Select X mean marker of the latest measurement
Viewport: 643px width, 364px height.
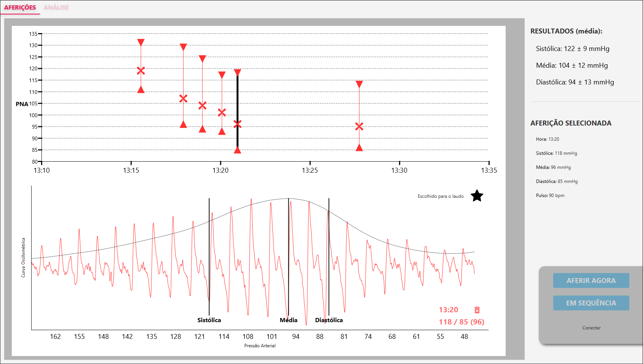click(x=359, y=126)
